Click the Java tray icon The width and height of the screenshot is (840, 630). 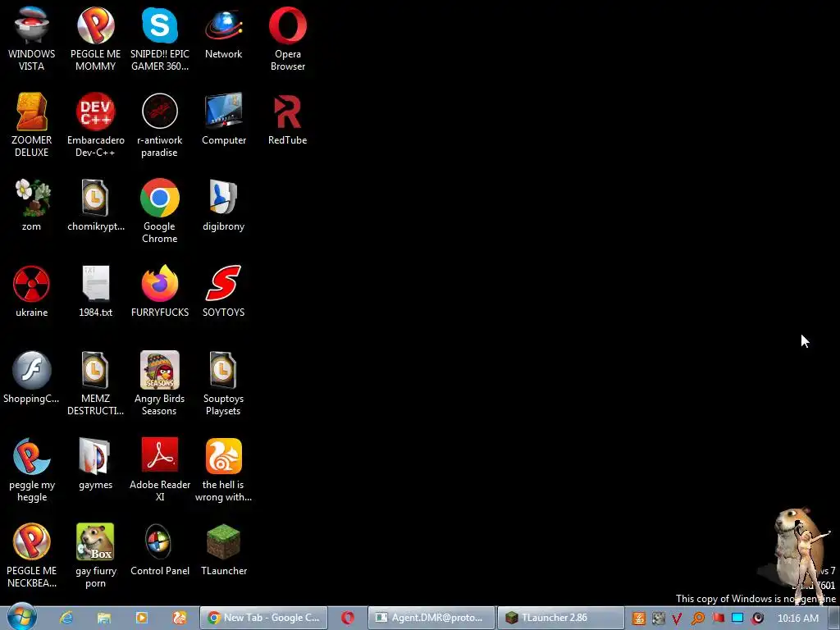pos(638,619)
